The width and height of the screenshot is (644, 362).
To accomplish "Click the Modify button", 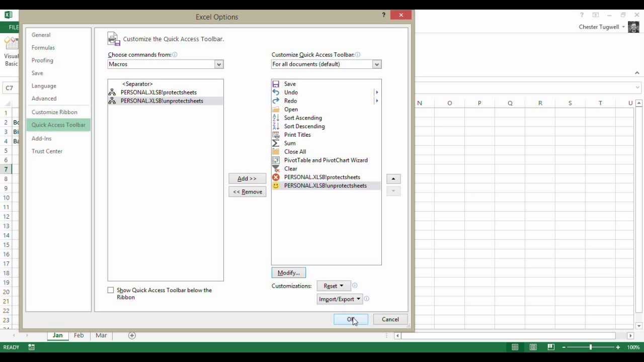I will pyautogui.click(x=288, y=273).
